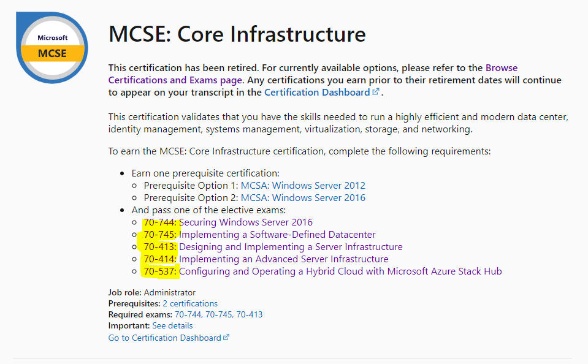Screen dimensions: 588x364
Task: Click the 'To earn the MCSE: Core Infrastructure certification' sentence
Action: click(x=299, y=151)
